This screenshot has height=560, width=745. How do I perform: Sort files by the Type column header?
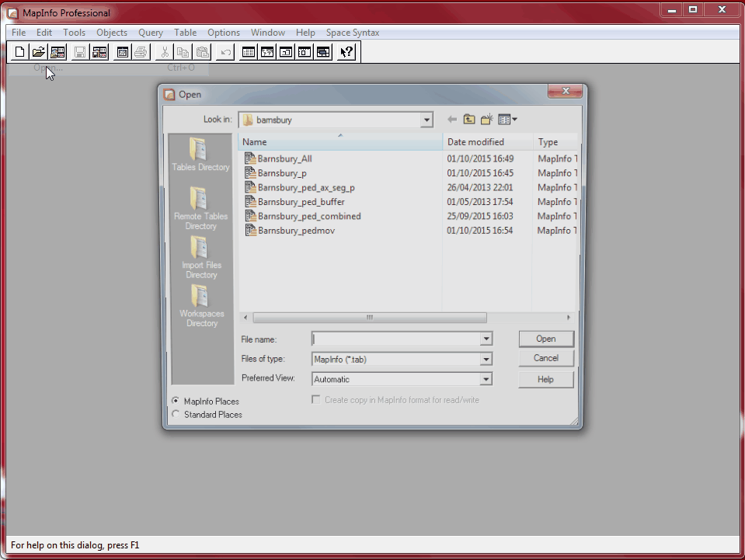pyautogui.click(x=555, y=142)
